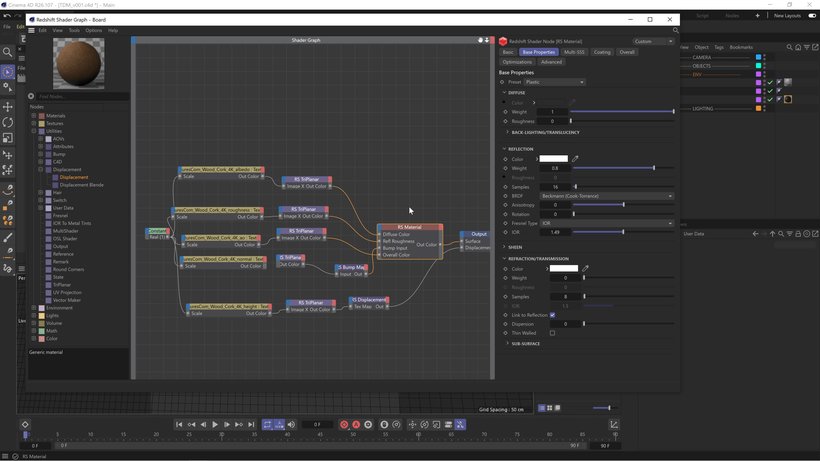This screenshot has height=461, width=820.
Task: Toggle Link to Reflection checkbox
Action: point(552,315)
